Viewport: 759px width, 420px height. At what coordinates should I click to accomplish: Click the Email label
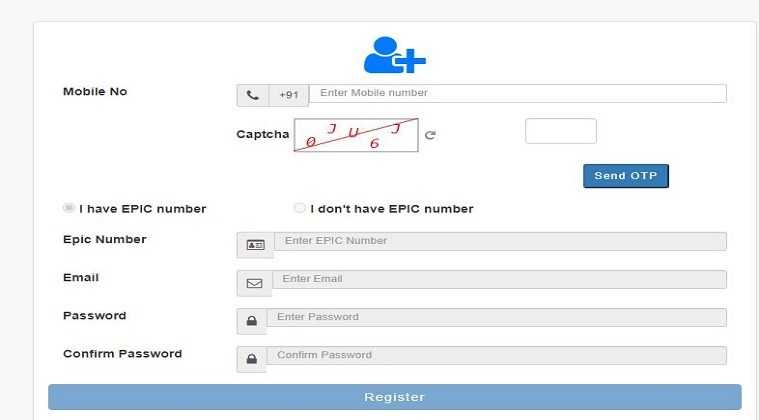point(81,277)
